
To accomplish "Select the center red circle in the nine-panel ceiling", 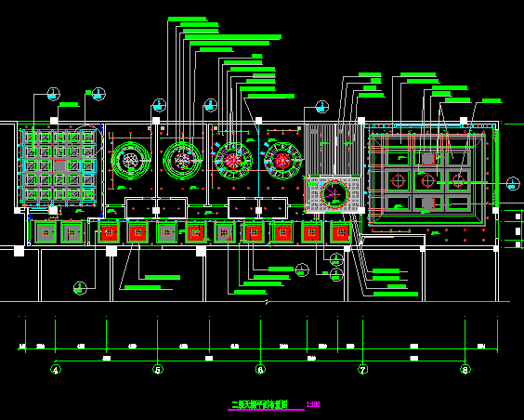I will click(x=428, y=180).
